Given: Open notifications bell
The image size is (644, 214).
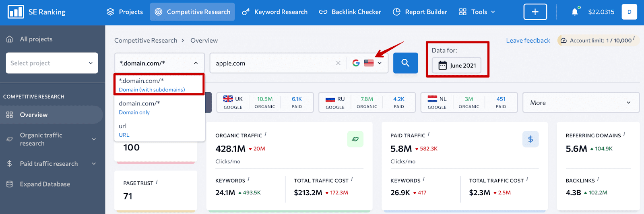Looking at the screenshot, I should pyautogui.click(x=575, y=12).
